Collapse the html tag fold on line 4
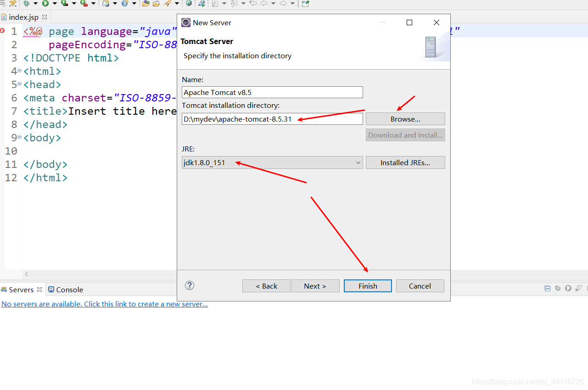The height and width of the screenshot is (390, 588). (19, 71)
